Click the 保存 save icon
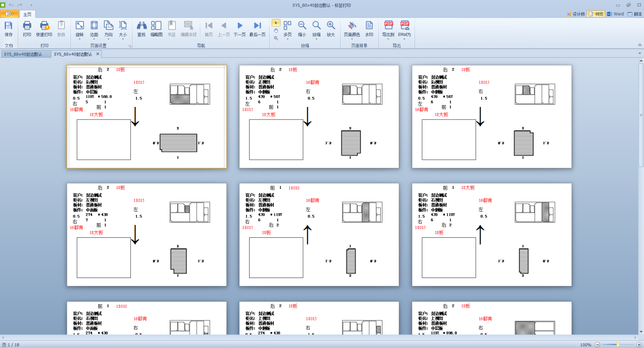This screenshot has height=348, width=644. pyautogui.click(x=8, y=29)
